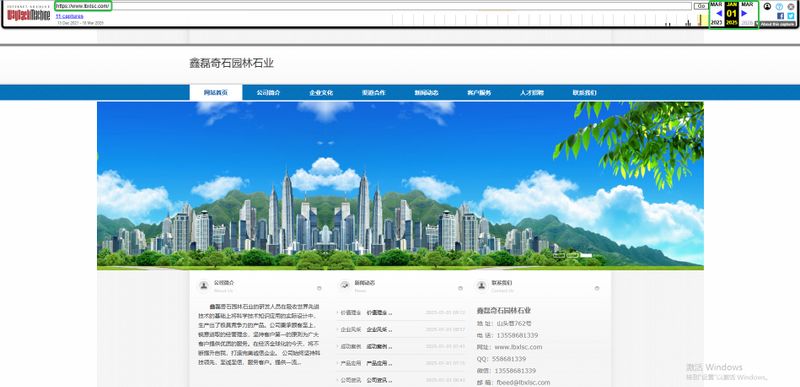The width and height of the screenshot is (800, 387).
Task: Click the city skyline banner image
Action: (400, 186)
